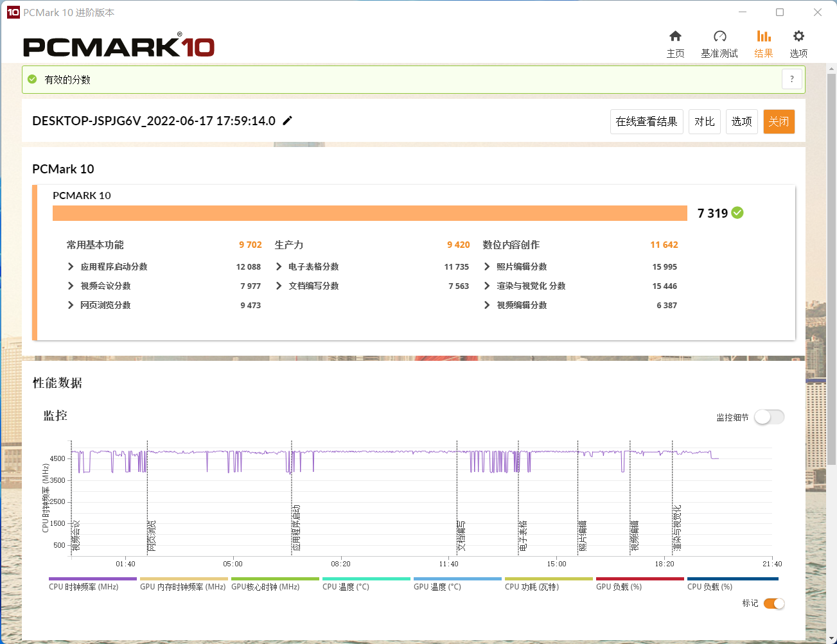Click the 常用基本功能 heading
Image resolution: width=837 pixels, height=644 pixels.
click(x=95, y=245)
